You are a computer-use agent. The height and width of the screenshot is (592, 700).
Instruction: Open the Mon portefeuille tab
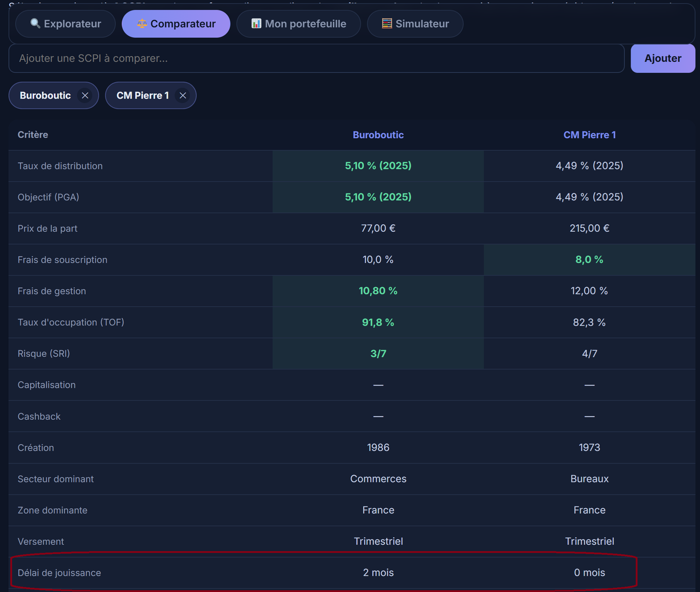(x=299, y=24)
